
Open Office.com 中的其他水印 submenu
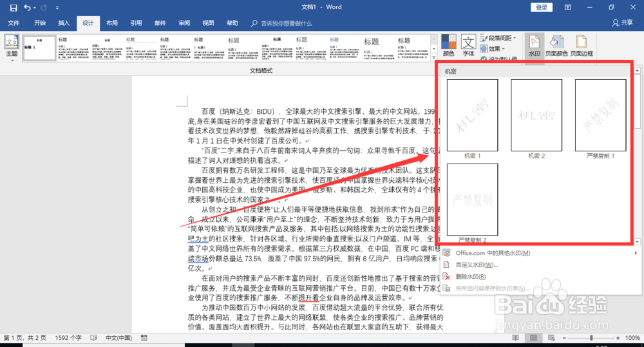coord(541,253)
